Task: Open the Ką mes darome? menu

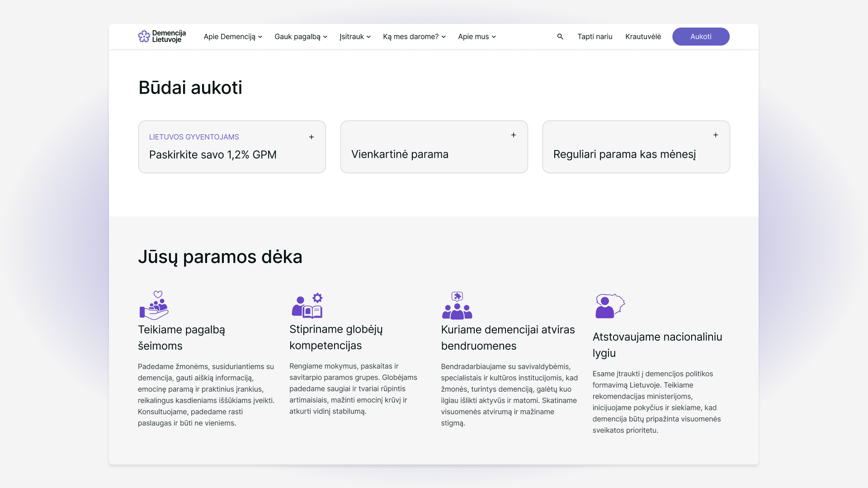Action: tap(414, 37)
